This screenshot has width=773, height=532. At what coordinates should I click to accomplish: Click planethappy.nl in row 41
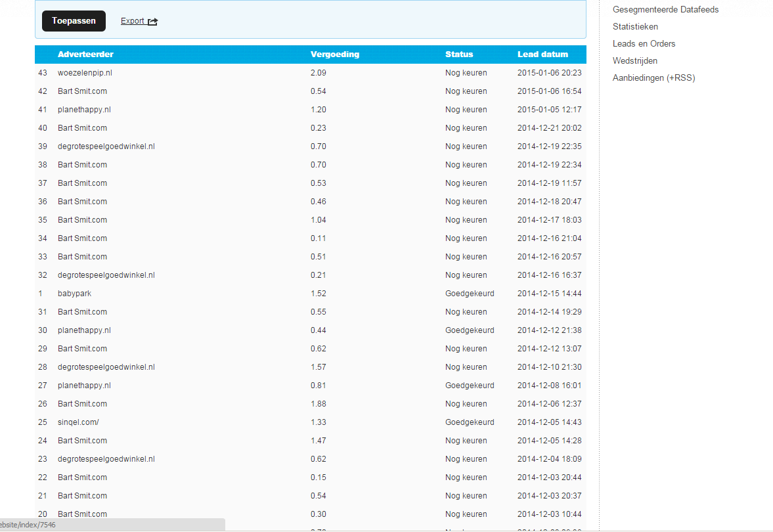point(84,110)
